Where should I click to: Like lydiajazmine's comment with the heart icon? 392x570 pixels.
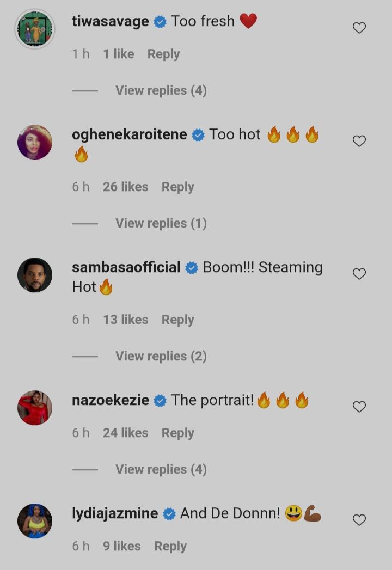(359, 520)
